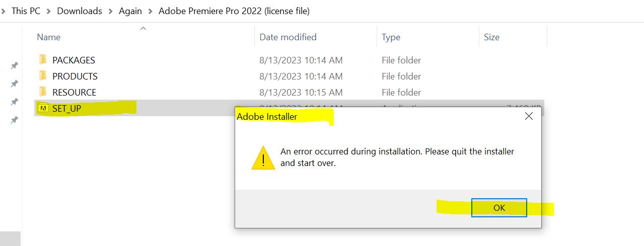
Task: Sort files by Date modified column
Action: coord(288,37)
